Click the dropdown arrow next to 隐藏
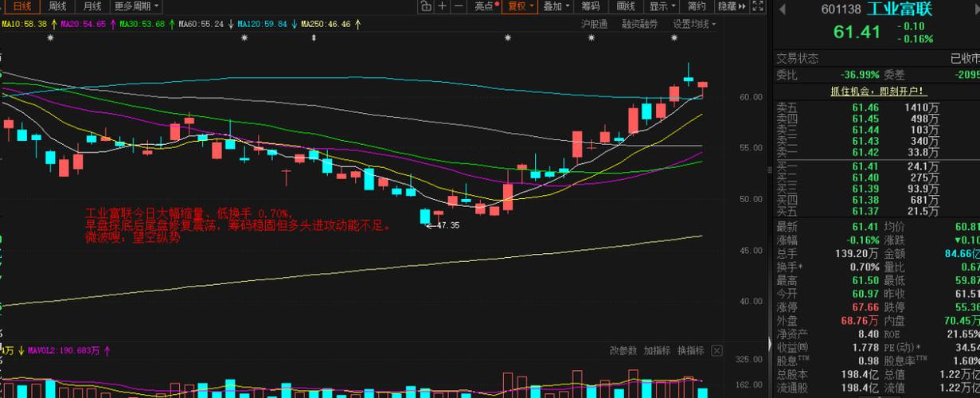The height and width of the screenshot is (398, 980). tap(744, 6)
